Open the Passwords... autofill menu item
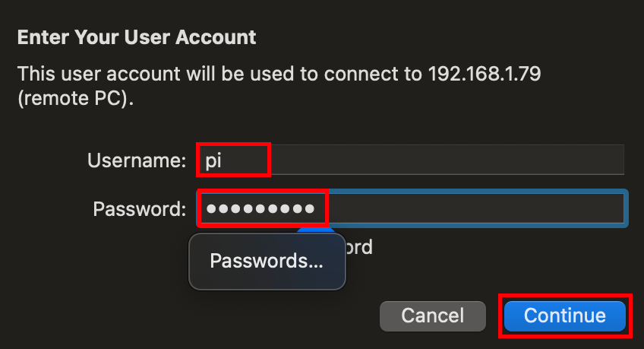 tap(267, 262)
